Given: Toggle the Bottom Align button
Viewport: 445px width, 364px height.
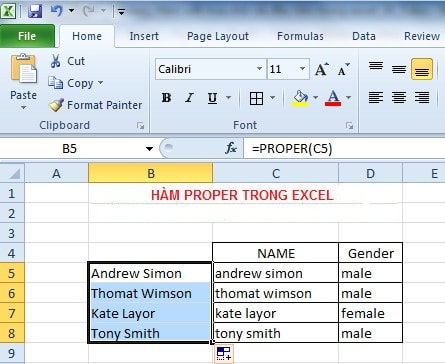Looking at the screenshot, I should (422, 69).
